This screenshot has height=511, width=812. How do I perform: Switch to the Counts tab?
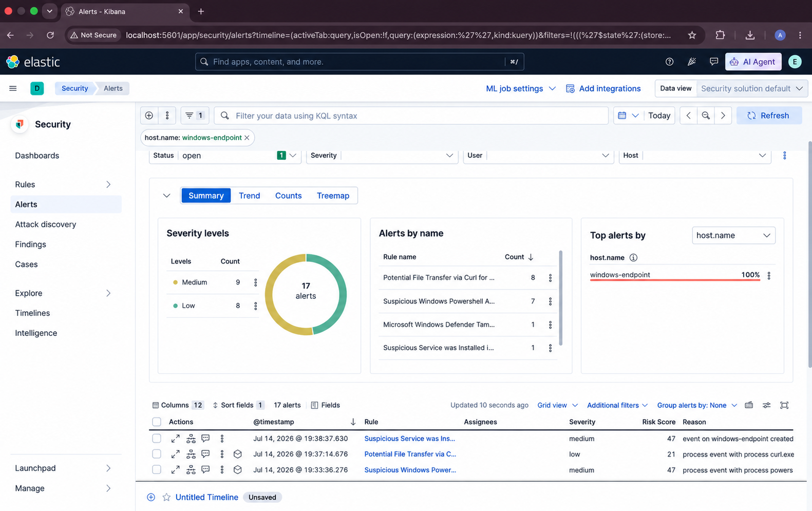click(288, 196)
